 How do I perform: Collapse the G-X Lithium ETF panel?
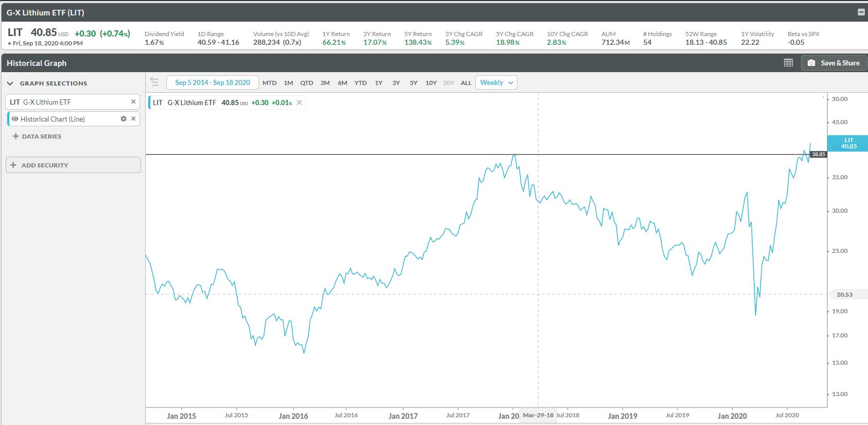(861, 12)
